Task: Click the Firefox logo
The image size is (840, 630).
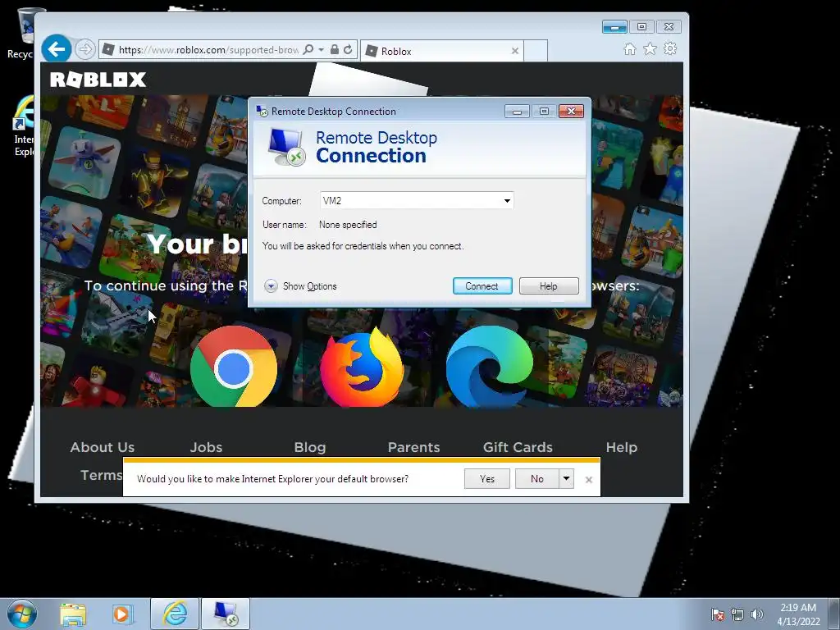Action: pyautogui.click(x=362, y=367)
